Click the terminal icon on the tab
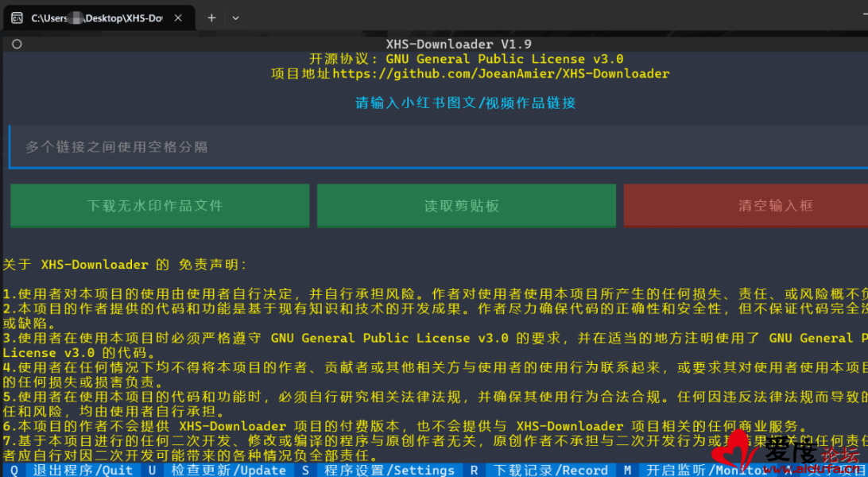Viewport: 868px width, 477px height. point(17,17)
